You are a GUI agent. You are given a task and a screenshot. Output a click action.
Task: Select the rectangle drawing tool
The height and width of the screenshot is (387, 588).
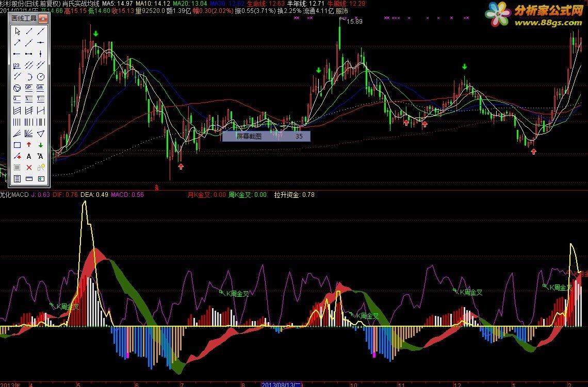coord(17,145)
